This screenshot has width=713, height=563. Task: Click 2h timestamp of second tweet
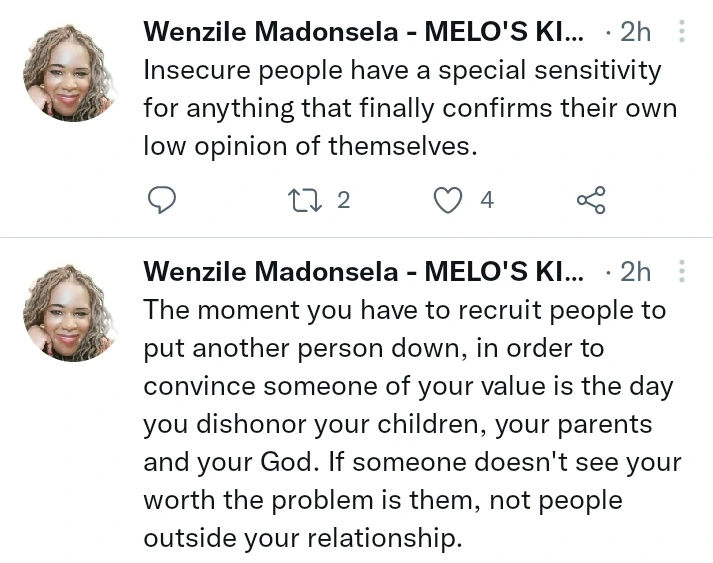(635, 272)
